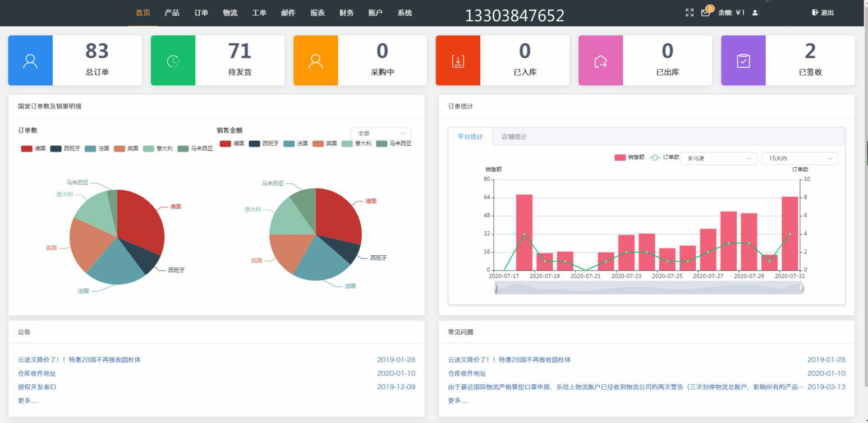Screen dimensions: 868x423
Task: Open the message envelope with notification badge
Action: 705,12
